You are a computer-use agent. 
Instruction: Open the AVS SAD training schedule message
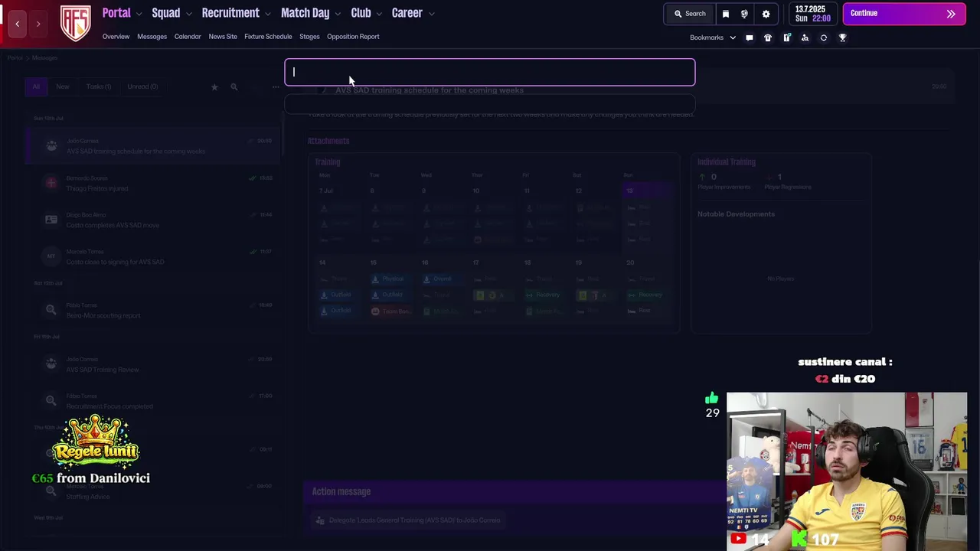153,146
